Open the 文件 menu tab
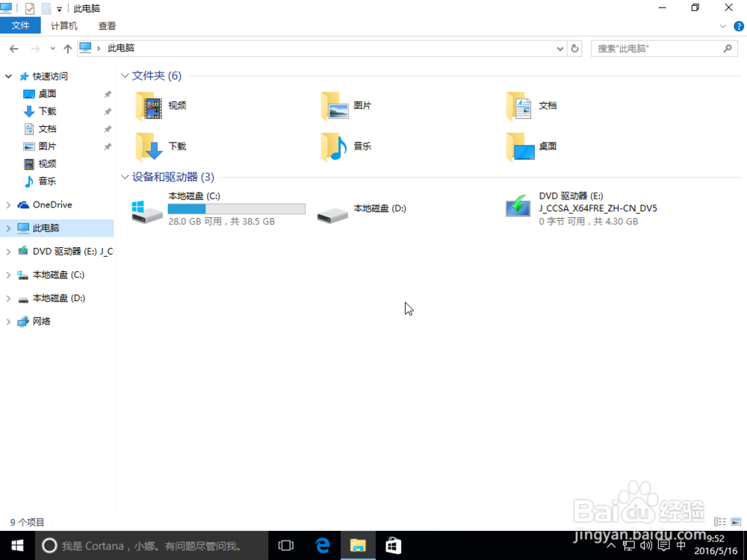 coord(20,25)
